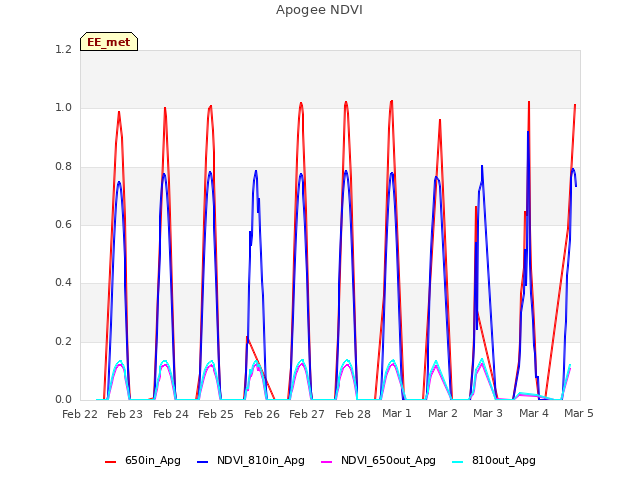Click the cyan 810out_Apg legend swatch
640x480 pixels.
[458, 462]
